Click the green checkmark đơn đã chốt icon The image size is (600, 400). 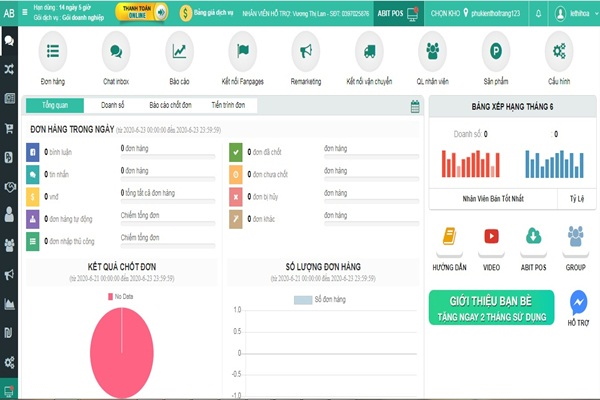pos(236,152)
